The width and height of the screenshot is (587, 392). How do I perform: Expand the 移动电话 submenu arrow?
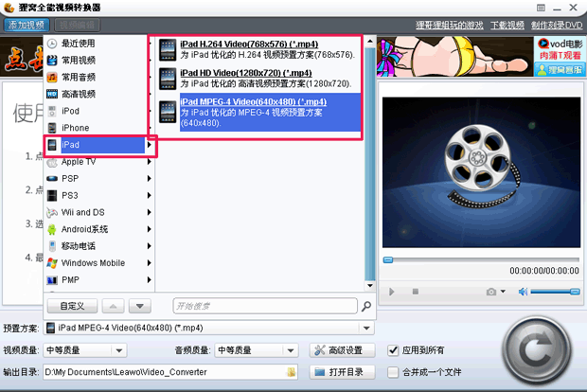coord(149,246)
